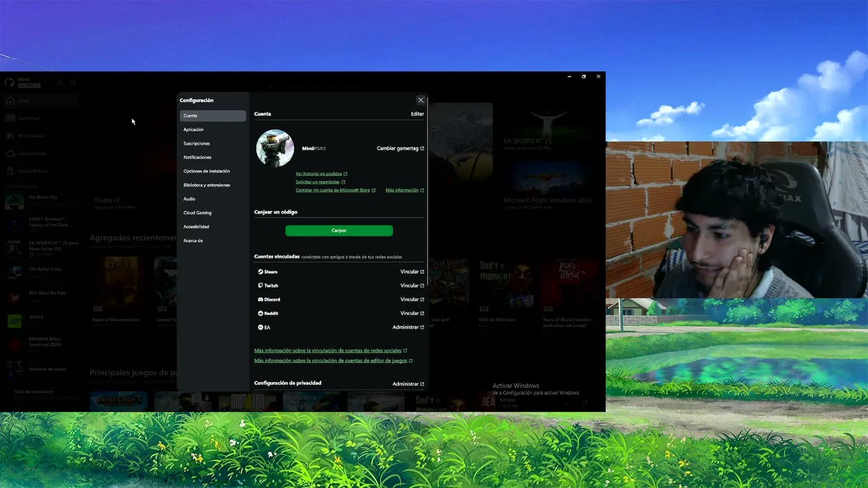Click the Xbox profile icon in app header
The image size is (868, 488).
pos(9,83)
